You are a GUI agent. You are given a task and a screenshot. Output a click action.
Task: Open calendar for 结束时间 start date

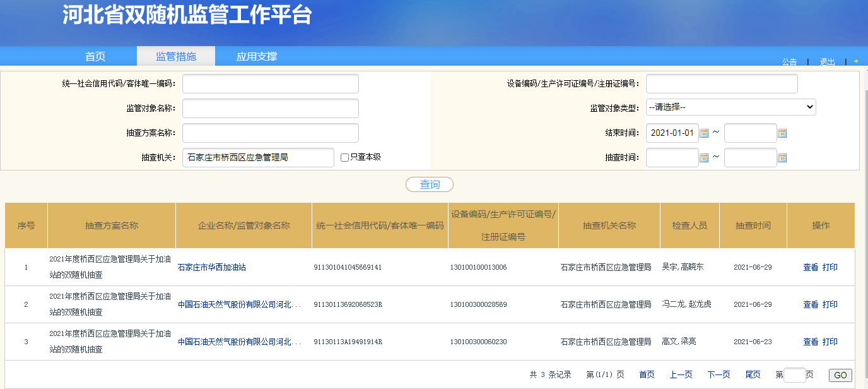pos(705,133)
